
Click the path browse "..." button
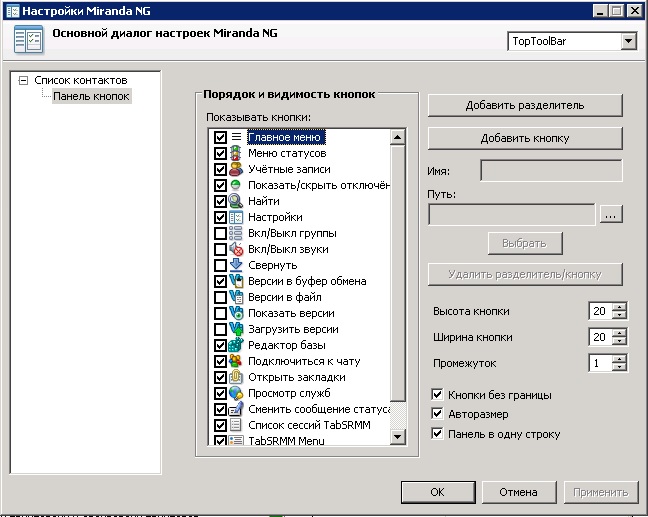(611, 214)
